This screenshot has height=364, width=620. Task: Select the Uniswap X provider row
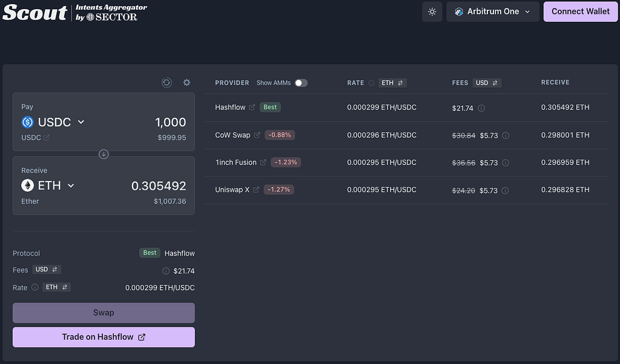406,190
